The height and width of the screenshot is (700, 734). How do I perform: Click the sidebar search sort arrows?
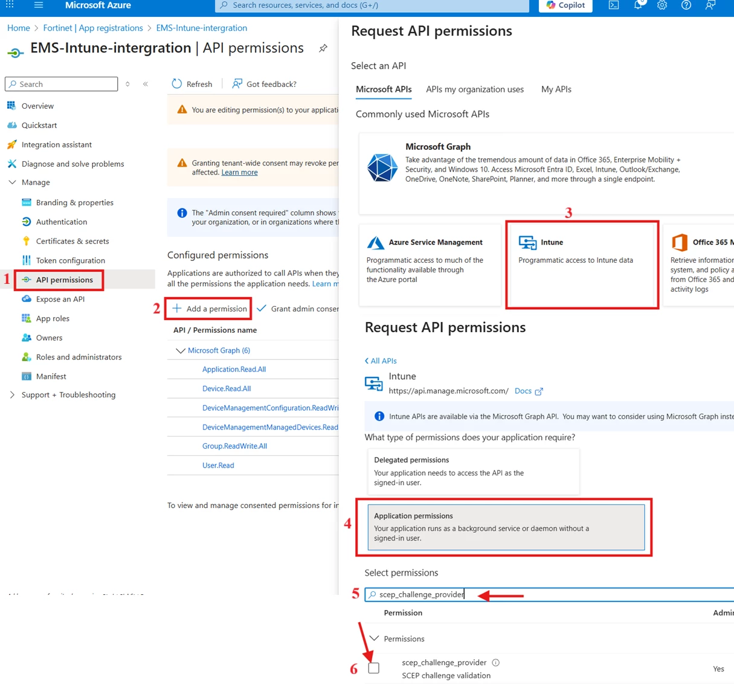click(x=127, y=84)
